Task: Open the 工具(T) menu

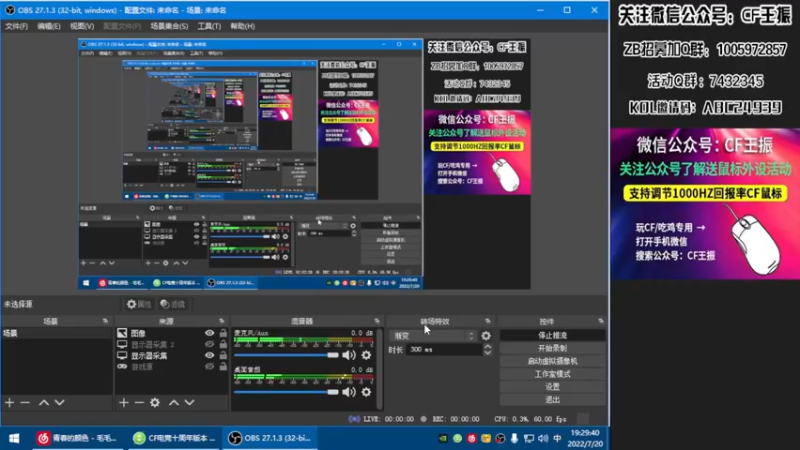Action: tap(209, 26)
